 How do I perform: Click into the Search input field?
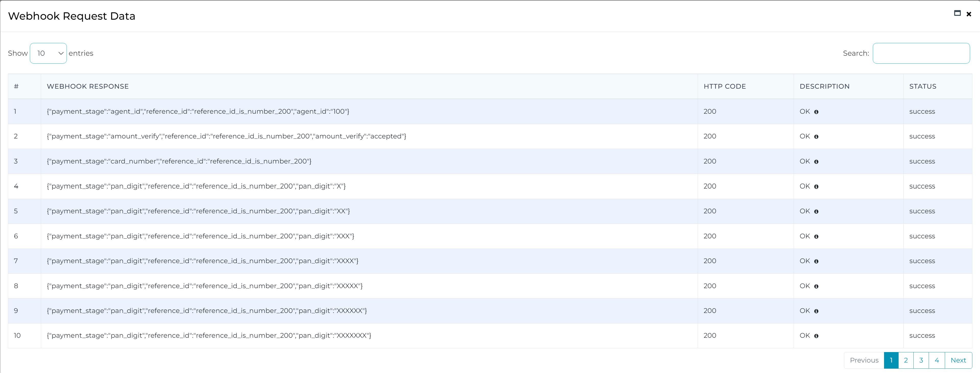(921, 53)
